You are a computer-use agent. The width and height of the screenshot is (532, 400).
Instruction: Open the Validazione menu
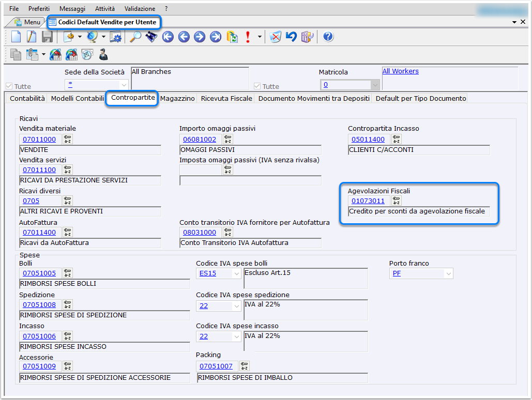point(140,8)
